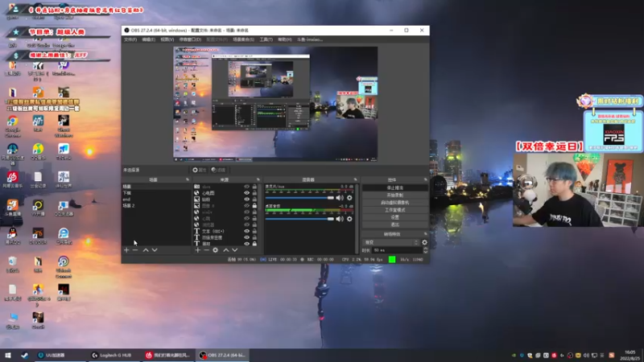Increase transition duration with the up arrow

[425, 249]
